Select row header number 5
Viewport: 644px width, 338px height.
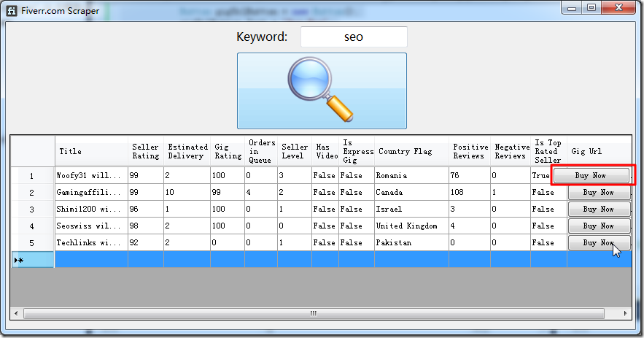tap(32, 243)
